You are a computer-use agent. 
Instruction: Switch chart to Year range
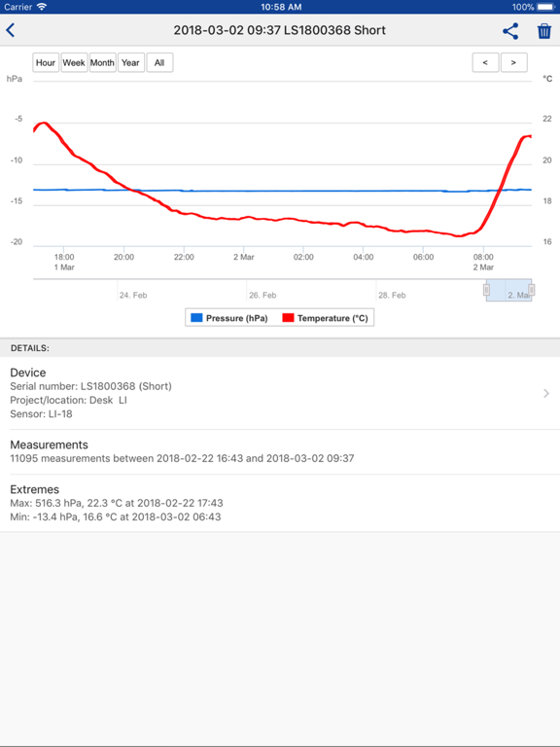pyautogui.click(x=130, y=62)
